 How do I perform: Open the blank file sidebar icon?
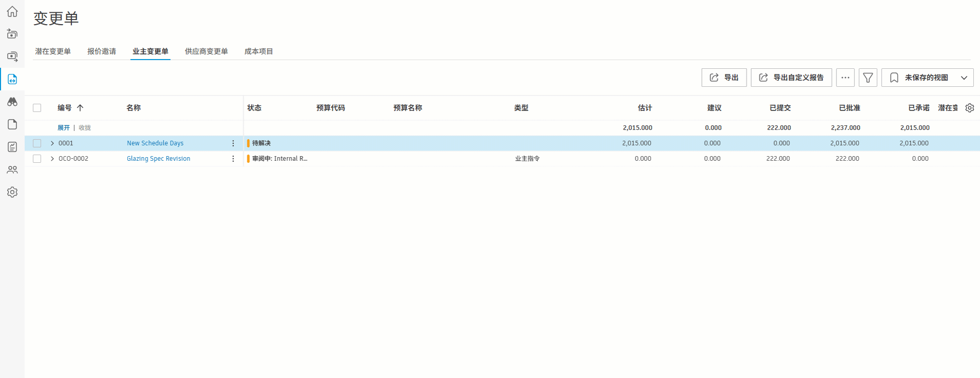pos(12,124)
